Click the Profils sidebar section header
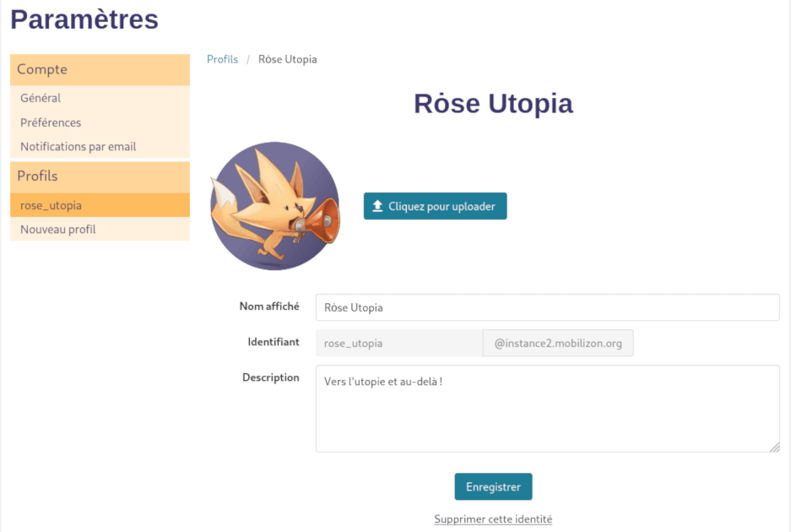 (x=38, y=176)
